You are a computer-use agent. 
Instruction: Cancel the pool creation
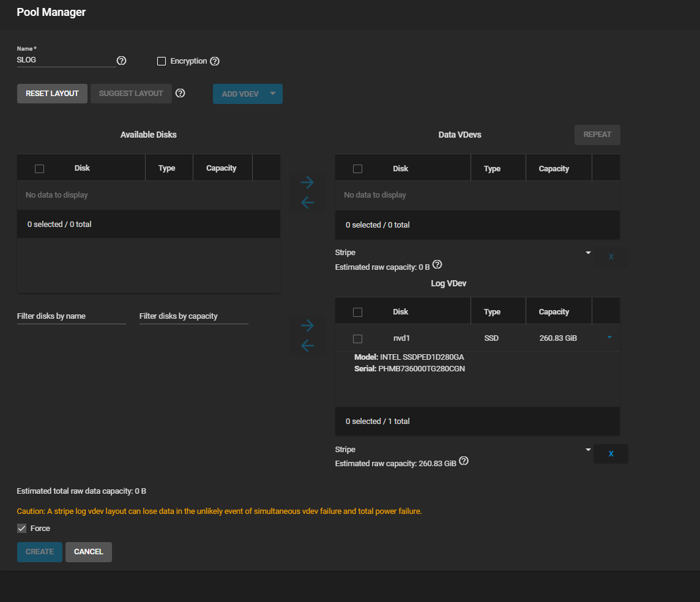88,552
